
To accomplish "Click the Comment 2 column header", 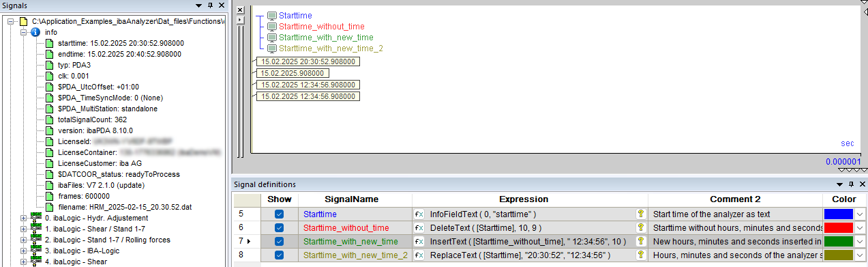I will pos(735,199).
